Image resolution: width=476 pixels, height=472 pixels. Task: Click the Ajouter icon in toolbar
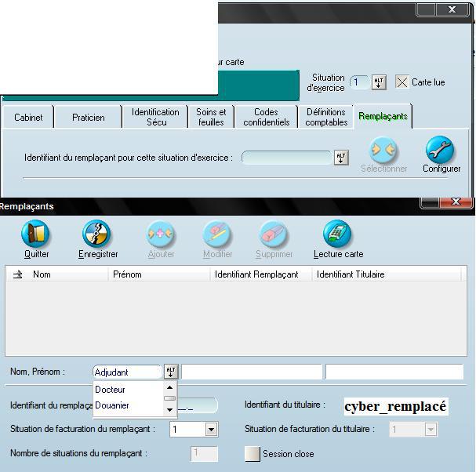point(161,234)
